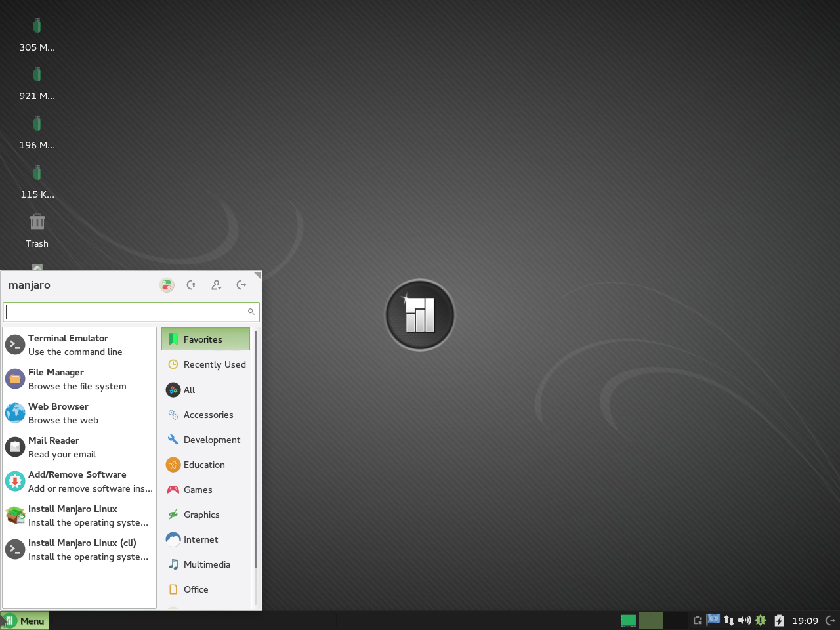840x630 pixels.
Task: Open the network connections tray icon
Action: [x=729, y=620]
